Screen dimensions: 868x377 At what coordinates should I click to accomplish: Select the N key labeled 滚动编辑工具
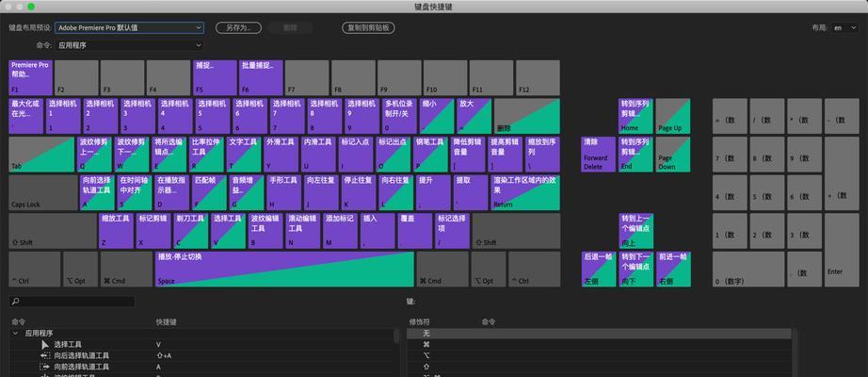(303, 231)
